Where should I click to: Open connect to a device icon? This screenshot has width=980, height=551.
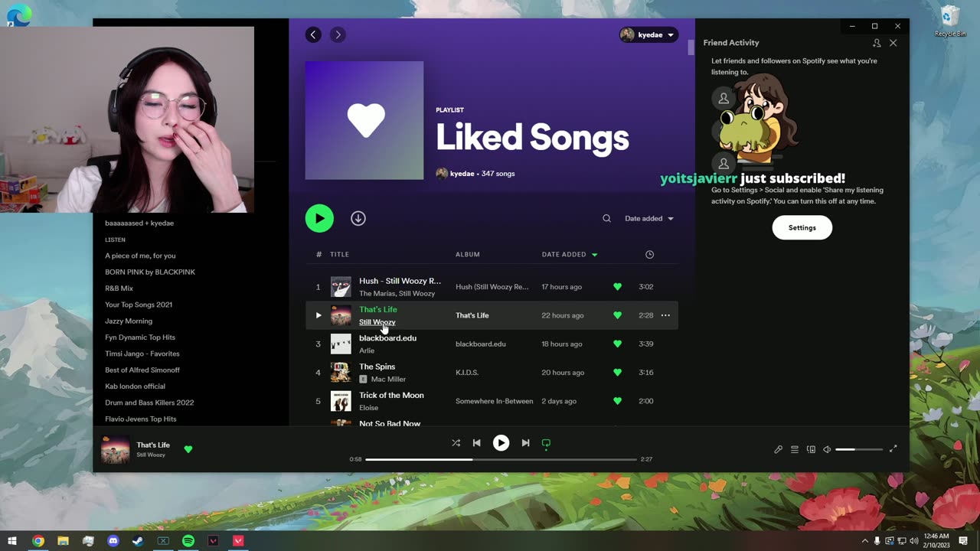tap(811, 449)
